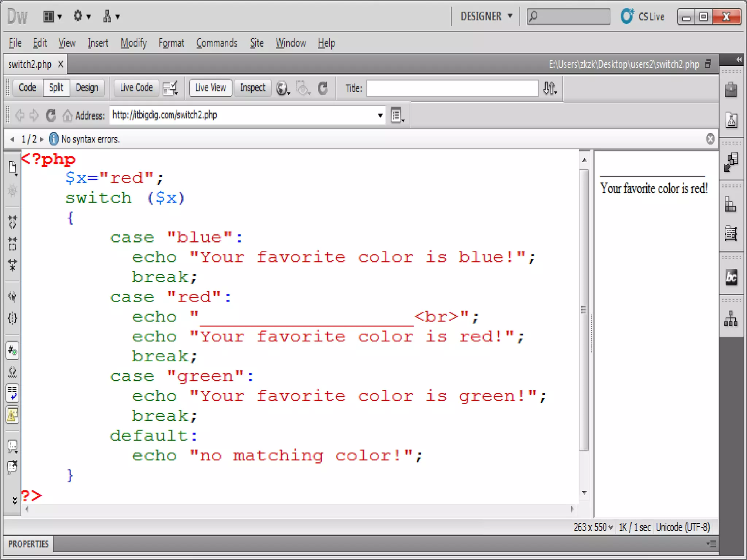Close the switch2.php tab
747x560 pixels.
61,65
